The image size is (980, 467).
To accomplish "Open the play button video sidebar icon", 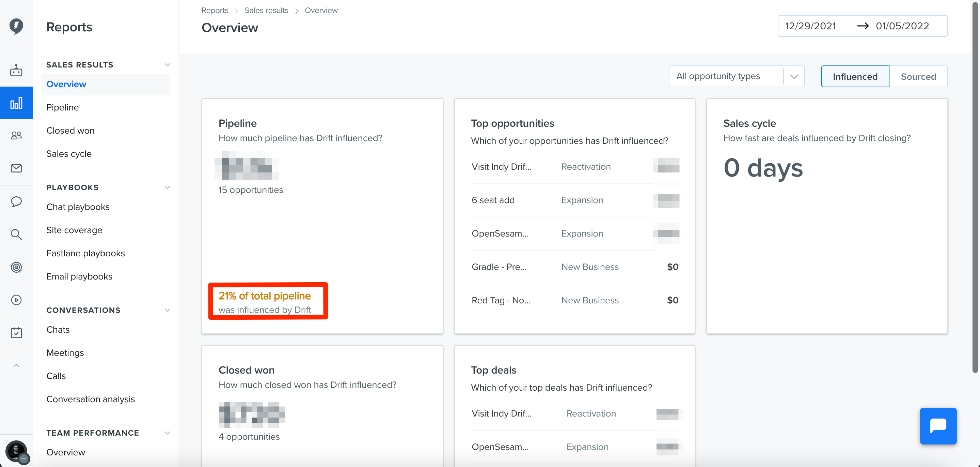I will coord(16,300).
